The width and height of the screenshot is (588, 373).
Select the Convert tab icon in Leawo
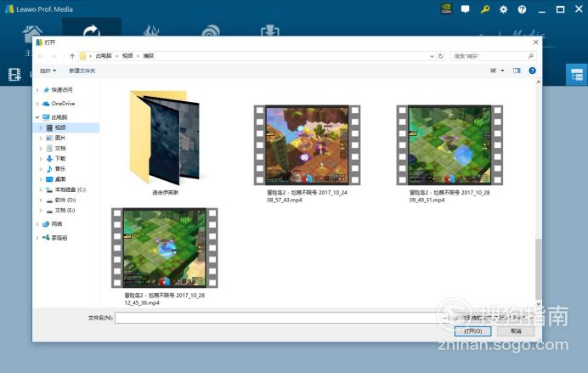pos(91,31)
